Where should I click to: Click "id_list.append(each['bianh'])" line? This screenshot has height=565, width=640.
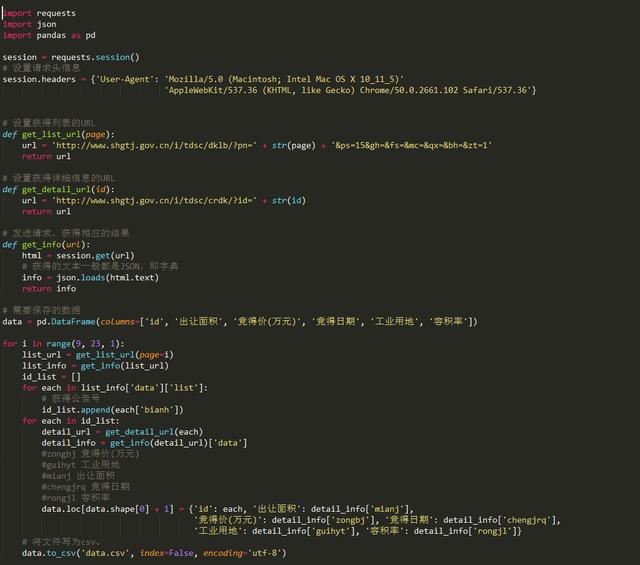[x=113, y=410]
